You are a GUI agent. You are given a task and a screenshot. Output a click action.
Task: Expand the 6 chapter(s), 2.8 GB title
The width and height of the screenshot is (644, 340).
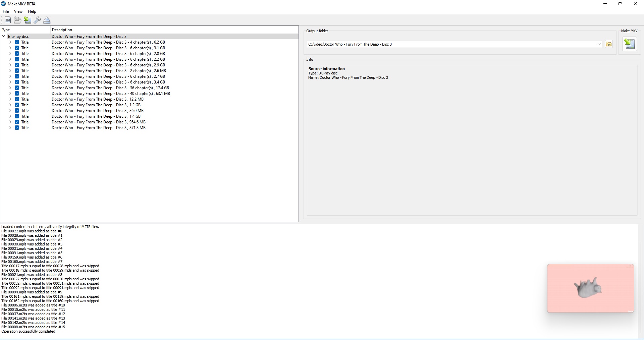click(x=10, y=54)
